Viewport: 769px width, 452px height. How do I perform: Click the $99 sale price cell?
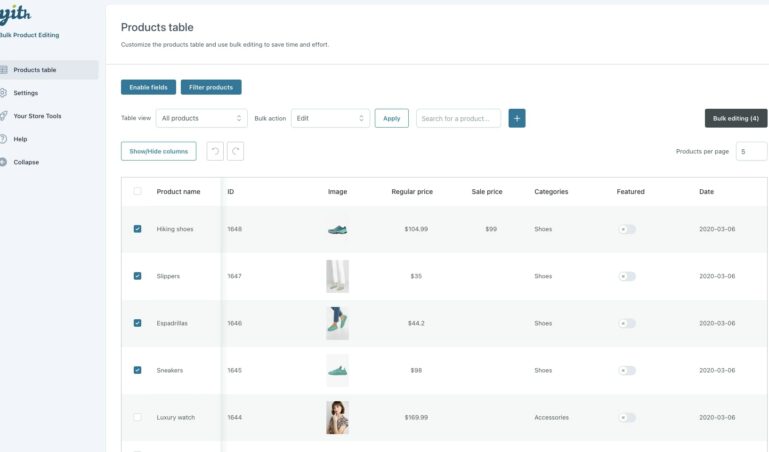point(491,229)
